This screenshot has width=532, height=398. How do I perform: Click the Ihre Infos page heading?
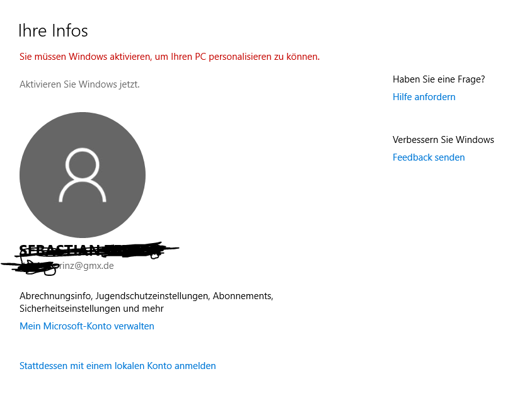pyautogui.click(x=53, y=30)
